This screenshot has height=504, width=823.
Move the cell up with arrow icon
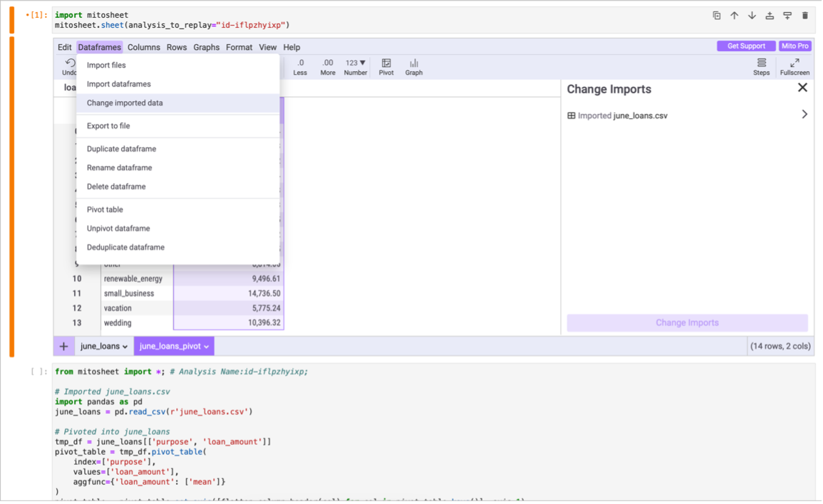click(x=734, y=16)
